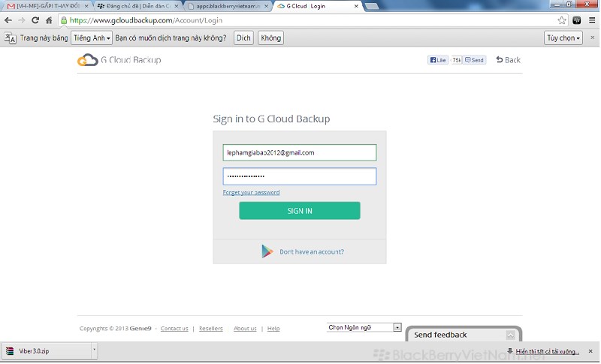Open the About us footer link
Viewport: 601px width, 364px height.
245,329
